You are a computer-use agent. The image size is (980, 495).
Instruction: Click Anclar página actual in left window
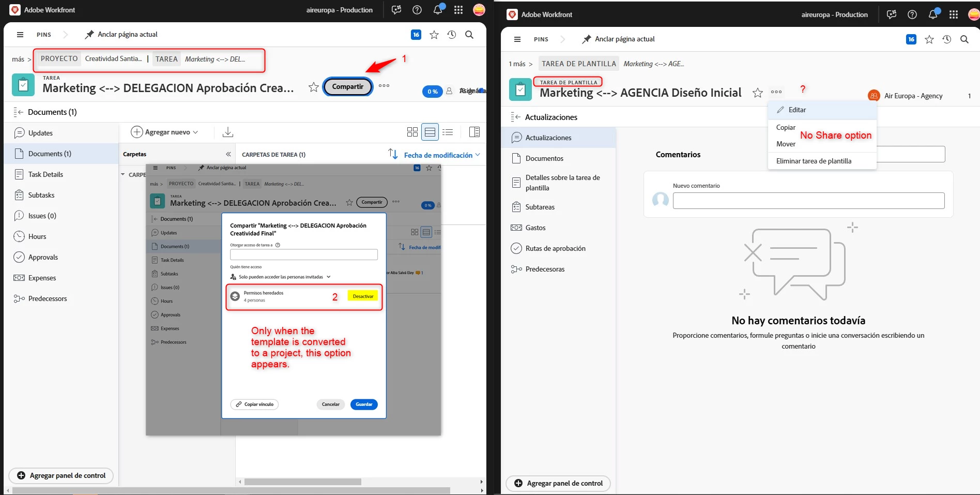pyautogui.click(x=121, y=35)
